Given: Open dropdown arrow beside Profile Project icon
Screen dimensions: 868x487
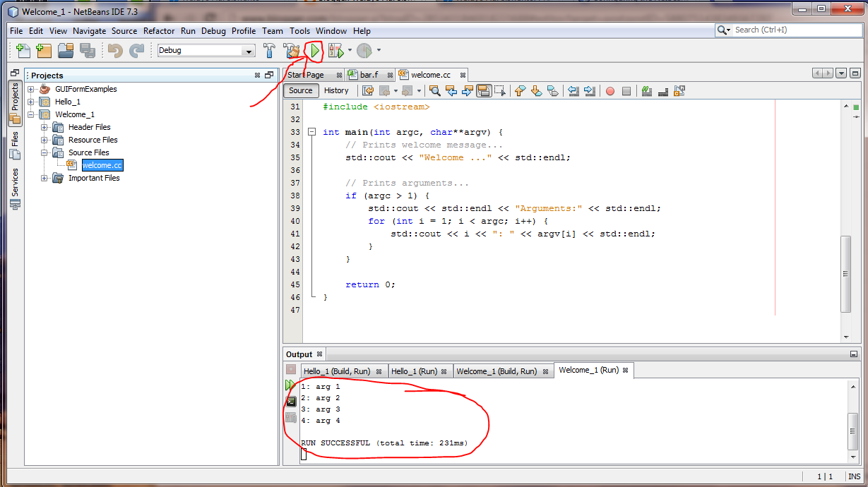Looking at the screenshot, I should tap(379, 51).
